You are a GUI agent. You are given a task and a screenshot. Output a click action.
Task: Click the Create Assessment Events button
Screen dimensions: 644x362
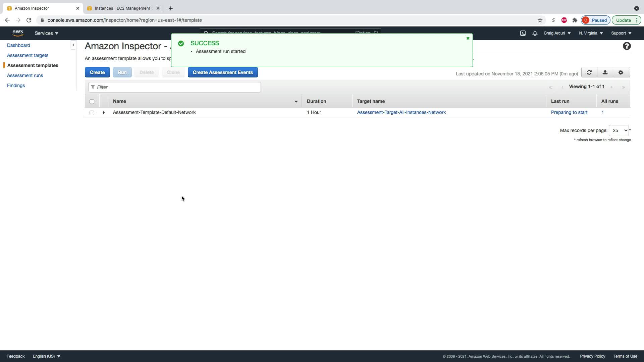(x=223, y=72)
